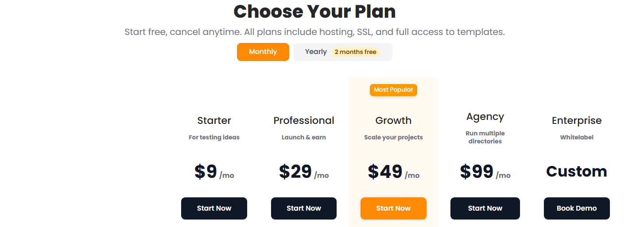Switch to Monthly billing
The width and height of the screenshot is (644, 227).
click(x=263, y=52)
